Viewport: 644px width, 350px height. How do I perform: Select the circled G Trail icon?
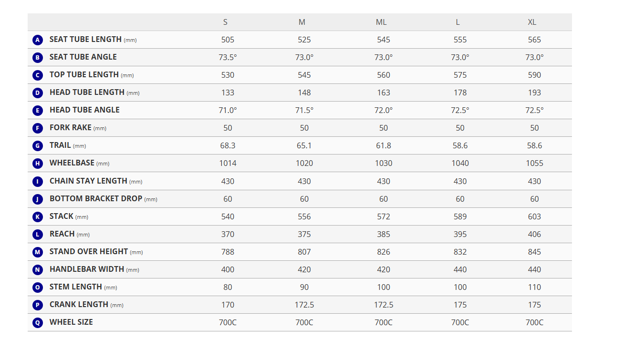[x=38, y=146]
